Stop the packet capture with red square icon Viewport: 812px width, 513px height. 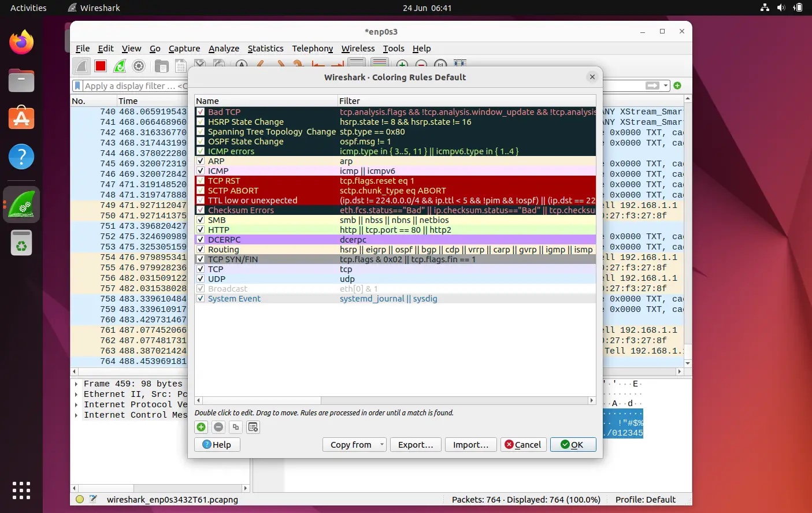pos(100,66)
